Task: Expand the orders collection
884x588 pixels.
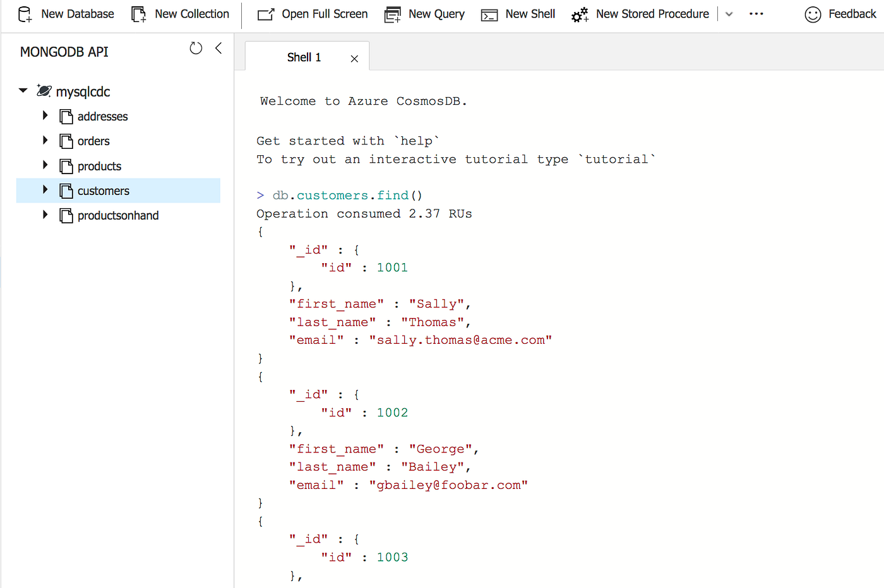Action: click(x=45, y=141)
